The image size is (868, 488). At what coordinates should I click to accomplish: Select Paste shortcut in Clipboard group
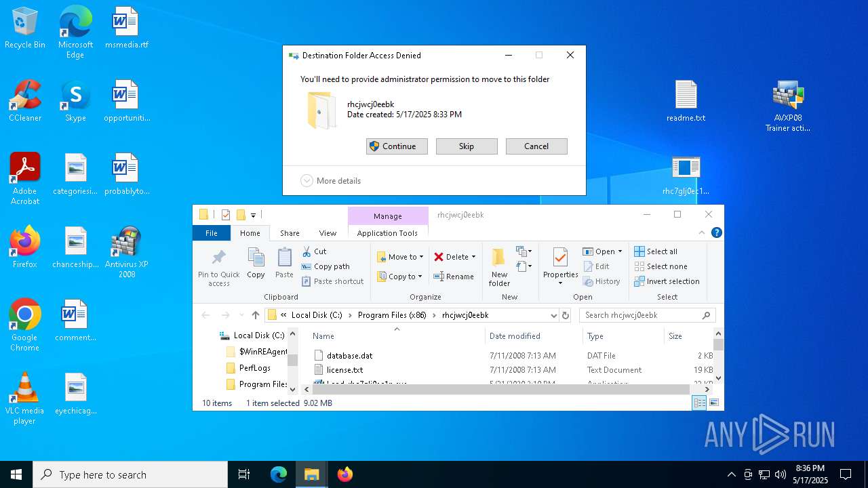pos(332,281)
